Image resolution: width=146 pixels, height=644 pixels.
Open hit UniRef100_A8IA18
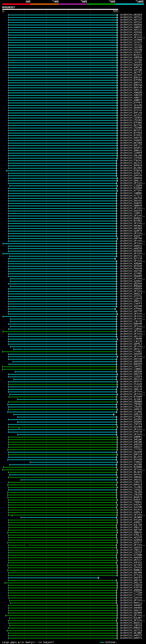131,15
